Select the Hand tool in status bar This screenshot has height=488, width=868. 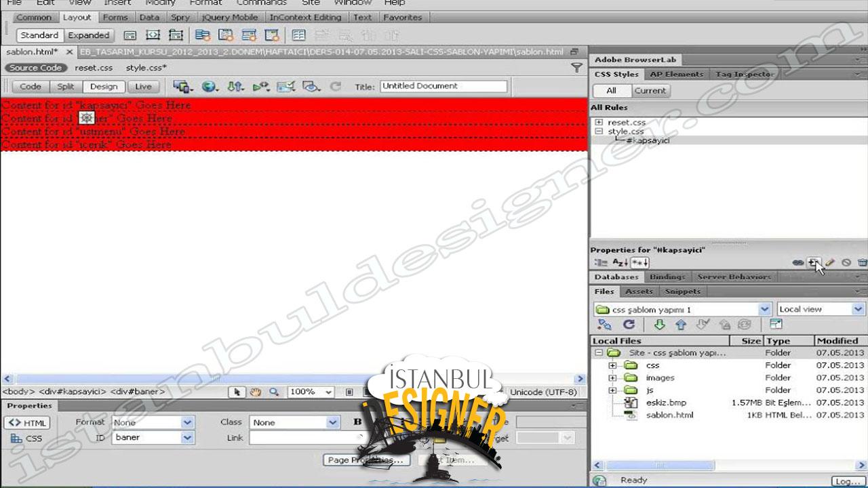click(x=255, y=392)
